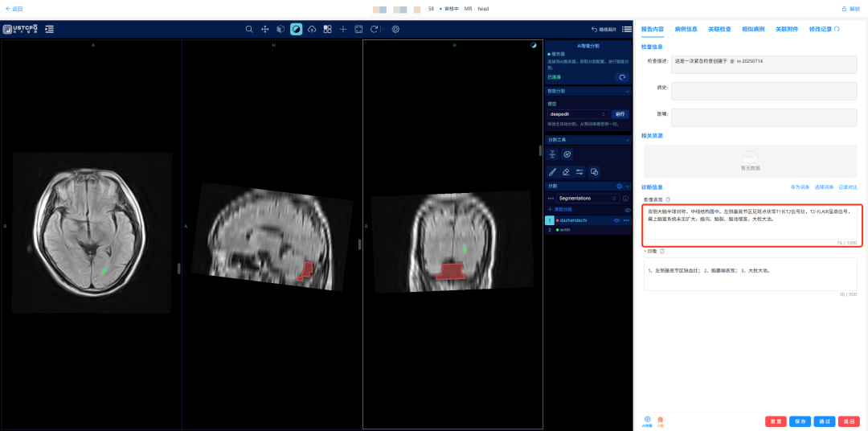Click the red dazhendachi color dot
This screenshot has width=868, height=431.
click(x=558, y=220)
